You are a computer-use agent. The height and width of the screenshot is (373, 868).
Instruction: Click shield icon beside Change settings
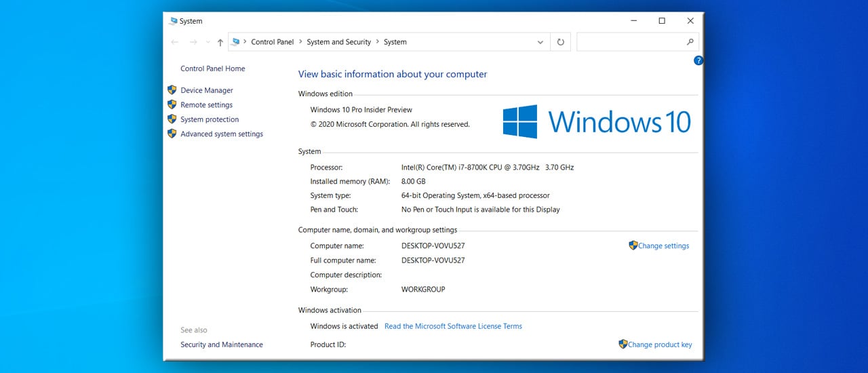pos(633,246)
